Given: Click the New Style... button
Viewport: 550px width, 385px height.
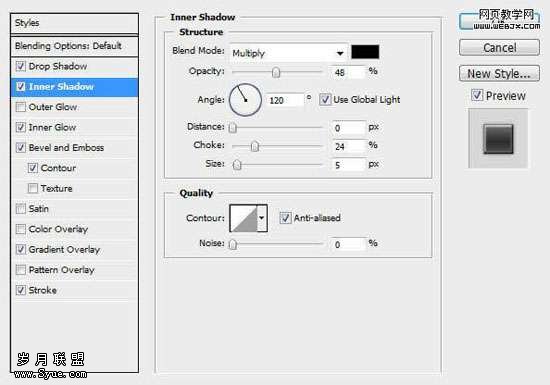Looking at the screenshot, I should 499,74.
